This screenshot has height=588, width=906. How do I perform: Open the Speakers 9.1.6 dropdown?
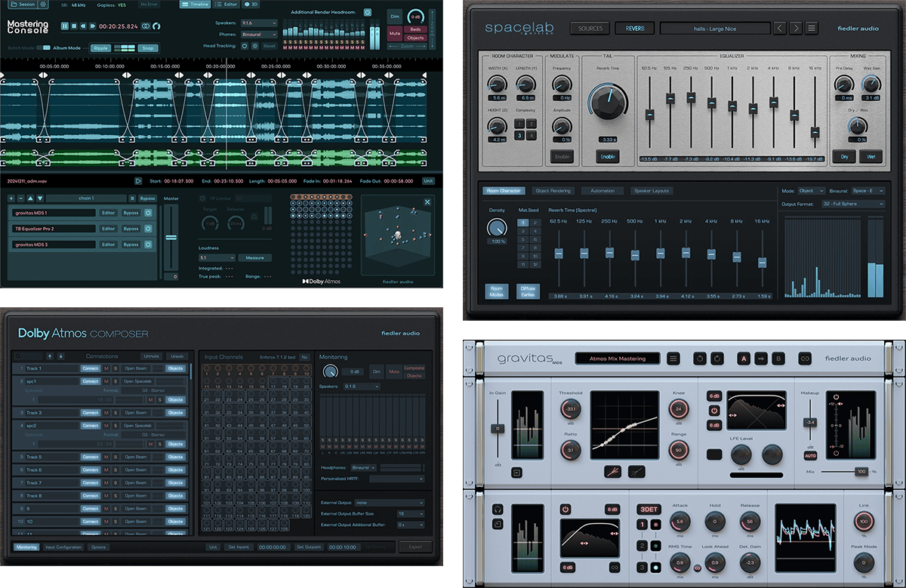pyautogui.click(x=258, y=24)
